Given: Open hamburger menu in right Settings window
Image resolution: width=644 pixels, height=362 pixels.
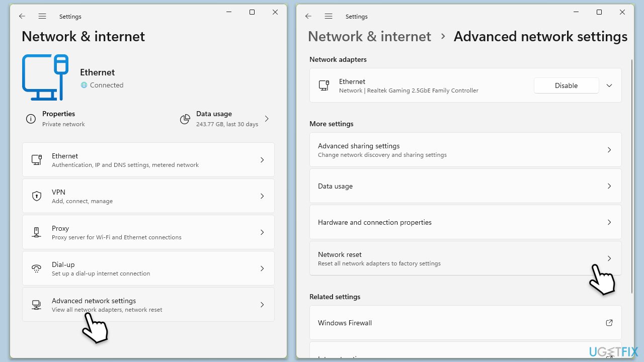Looking at the screenshot, I should click(x=329, y=16).
